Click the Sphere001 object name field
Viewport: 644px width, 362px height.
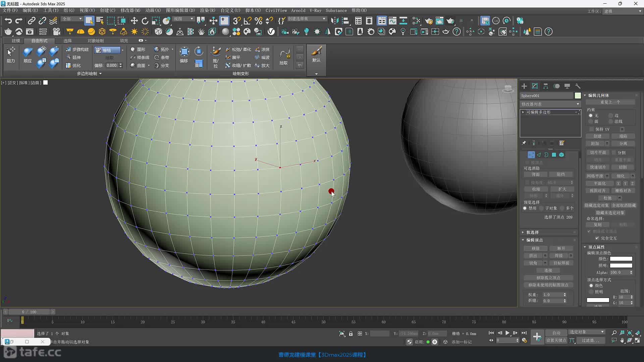[546, 96]
